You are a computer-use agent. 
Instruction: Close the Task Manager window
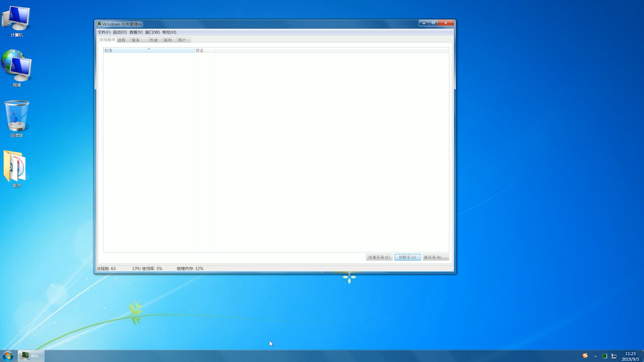pyautogui.click(x=446, y=23)
